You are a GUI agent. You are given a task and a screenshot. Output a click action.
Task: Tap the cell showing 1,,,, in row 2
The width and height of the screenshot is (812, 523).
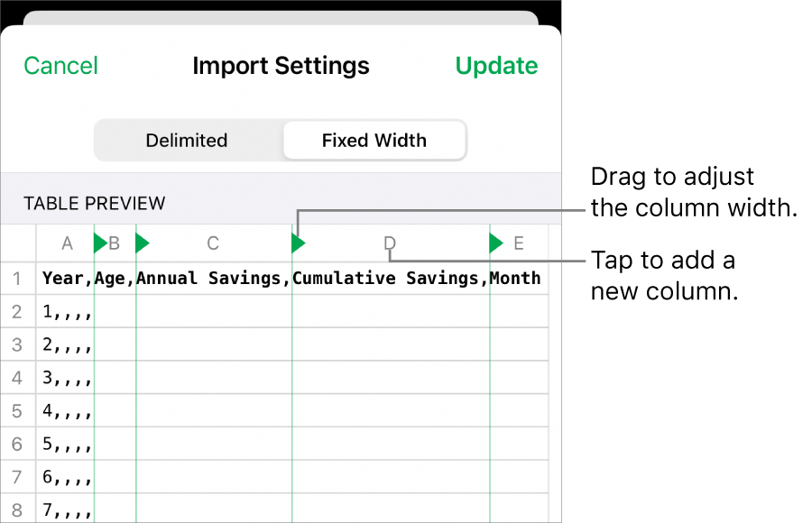pos(67,311)
